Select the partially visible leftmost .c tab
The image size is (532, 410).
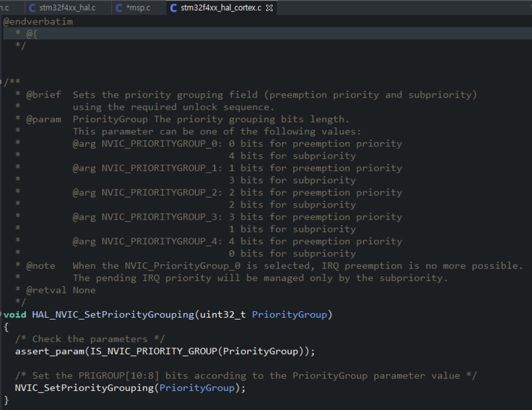[5, 8]
